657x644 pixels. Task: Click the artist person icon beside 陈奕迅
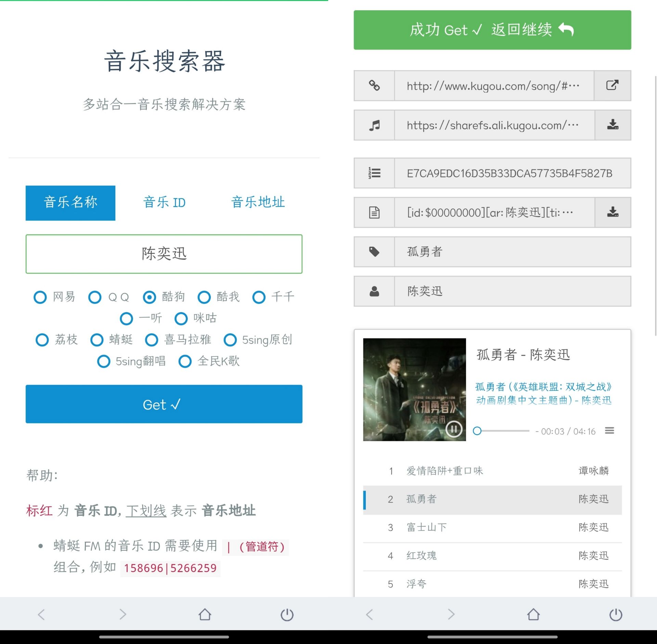pos(374,291)
